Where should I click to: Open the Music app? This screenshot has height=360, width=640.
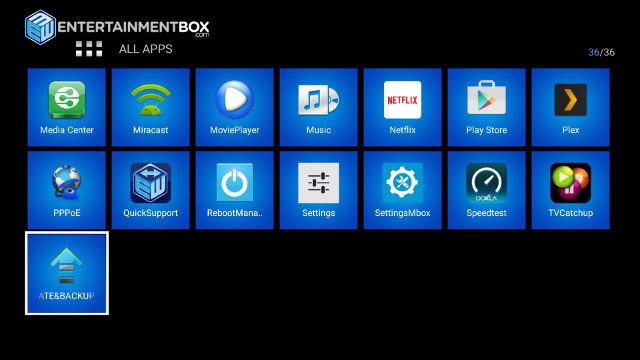pos(319,107)
